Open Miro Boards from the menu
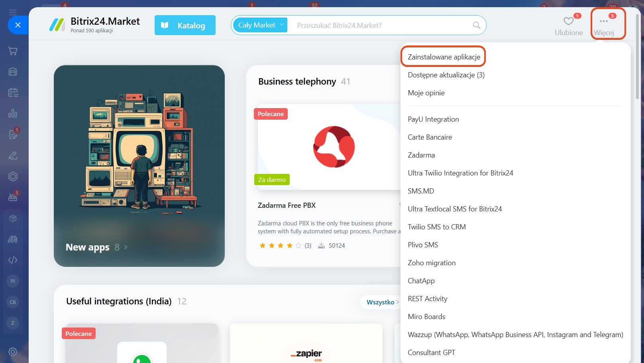This screenshot has width=644, height=363. (x=426, y=316)
